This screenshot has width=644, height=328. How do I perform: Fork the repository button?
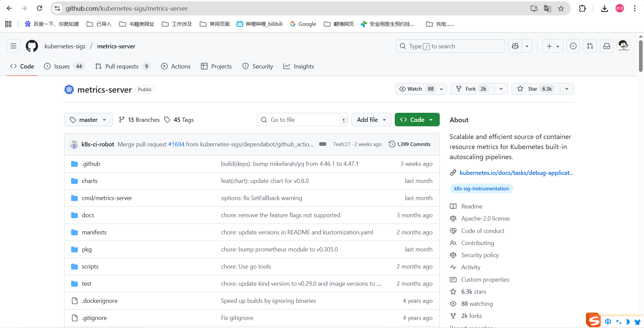[x=472, y=89]
